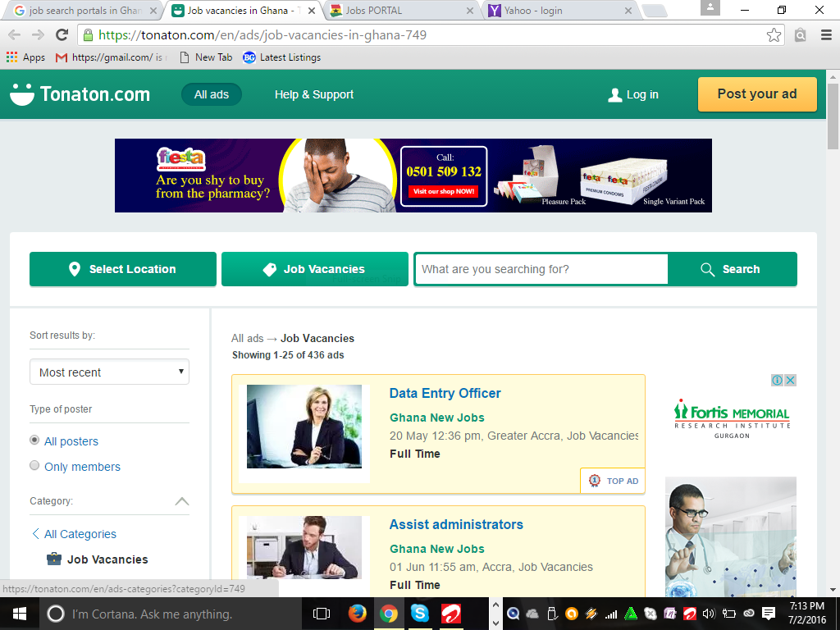Open the New Tab bookmark
This screenshot has height=630, width=840.
206,57
